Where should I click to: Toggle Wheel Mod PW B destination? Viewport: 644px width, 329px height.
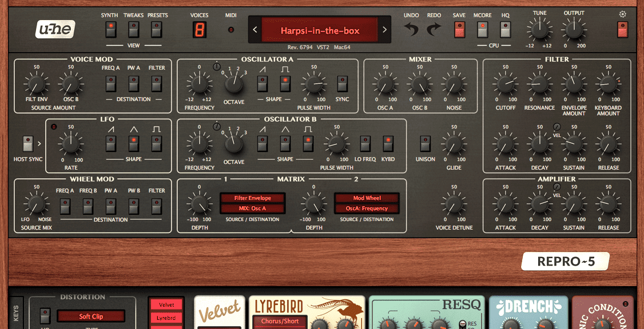[x=133, y=207]
